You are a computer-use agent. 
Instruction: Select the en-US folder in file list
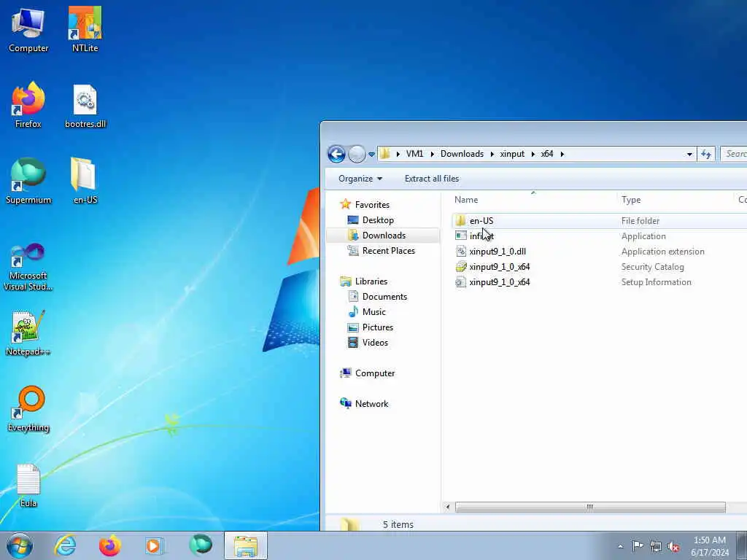tap(481, 220)
